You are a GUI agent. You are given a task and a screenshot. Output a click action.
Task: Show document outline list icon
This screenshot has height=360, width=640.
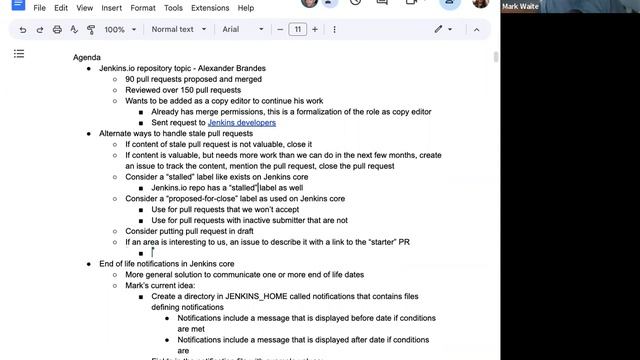pyautogui.click(x=19, y=54)
